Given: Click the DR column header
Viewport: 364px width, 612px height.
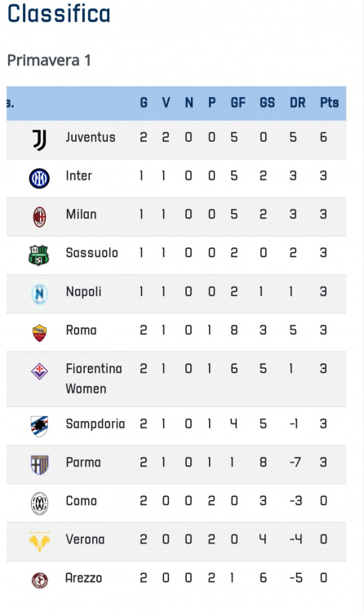Looking at the screenshot, I should [298, 103].
